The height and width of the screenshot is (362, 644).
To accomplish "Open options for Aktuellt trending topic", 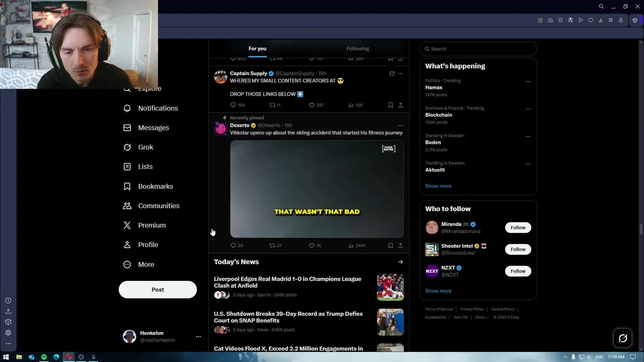I will click(x=528, y=164).
